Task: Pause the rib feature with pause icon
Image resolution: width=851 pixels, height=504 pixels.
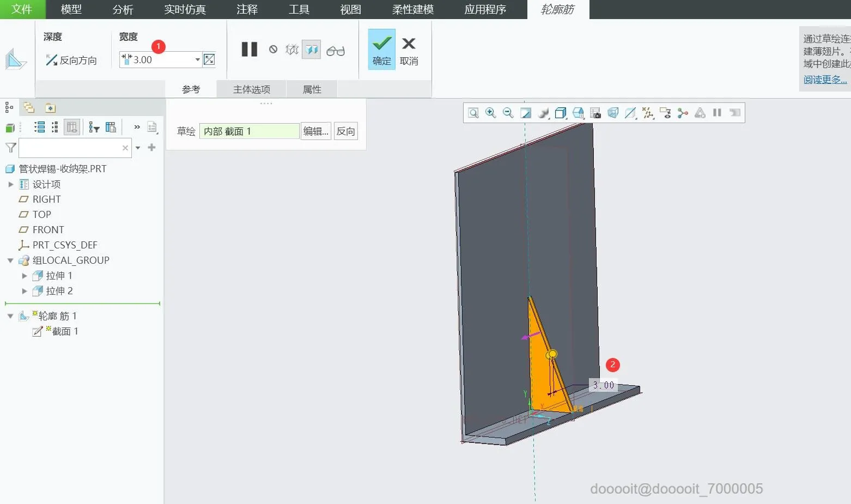Action: pos(250,50)
